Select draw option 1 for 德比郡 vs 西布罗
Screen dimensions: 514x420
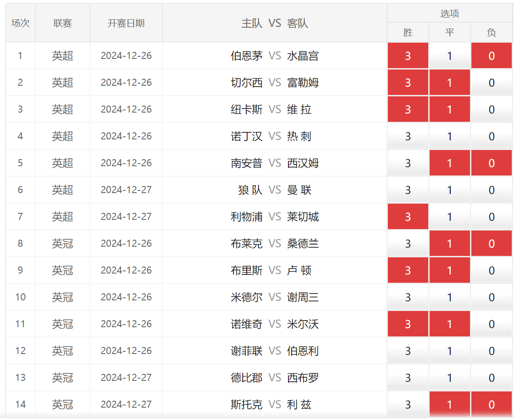pos(450,378)
